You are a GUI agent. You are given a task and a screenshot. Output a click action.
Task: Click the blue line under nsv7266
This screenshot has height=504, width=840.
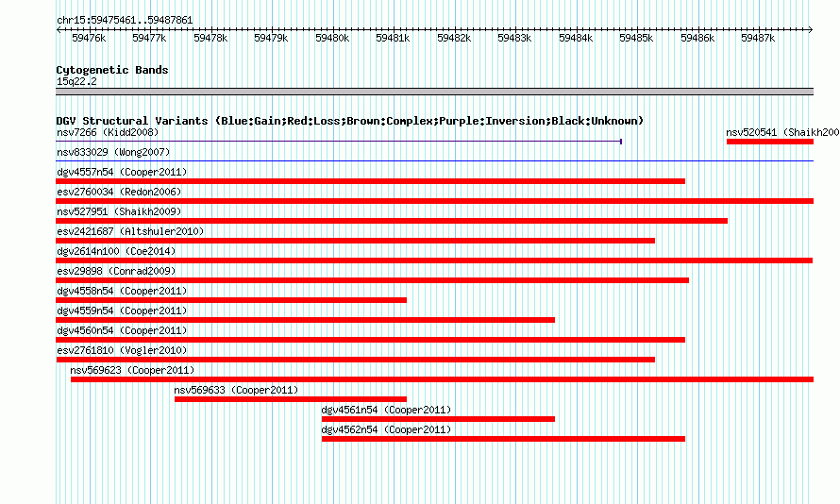point(339,142)
